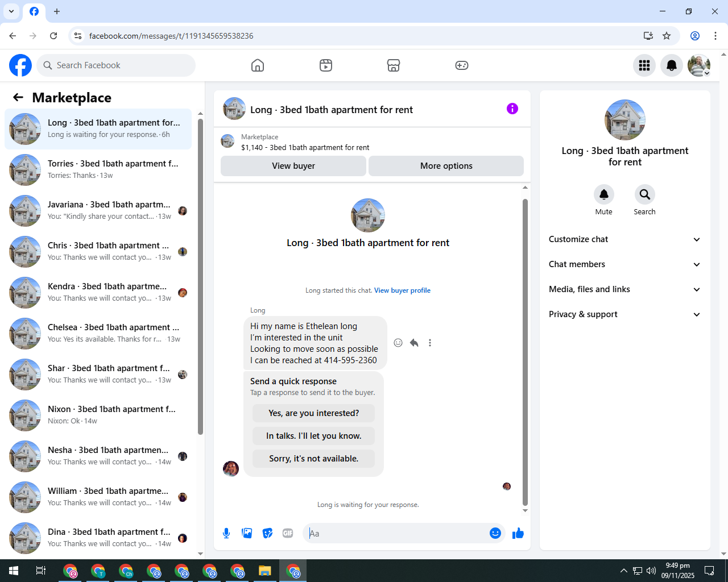Viewport: 728px width, 582px height.
Task: Click conversation list scrollbar thumb
Action: tap(200, 277)
